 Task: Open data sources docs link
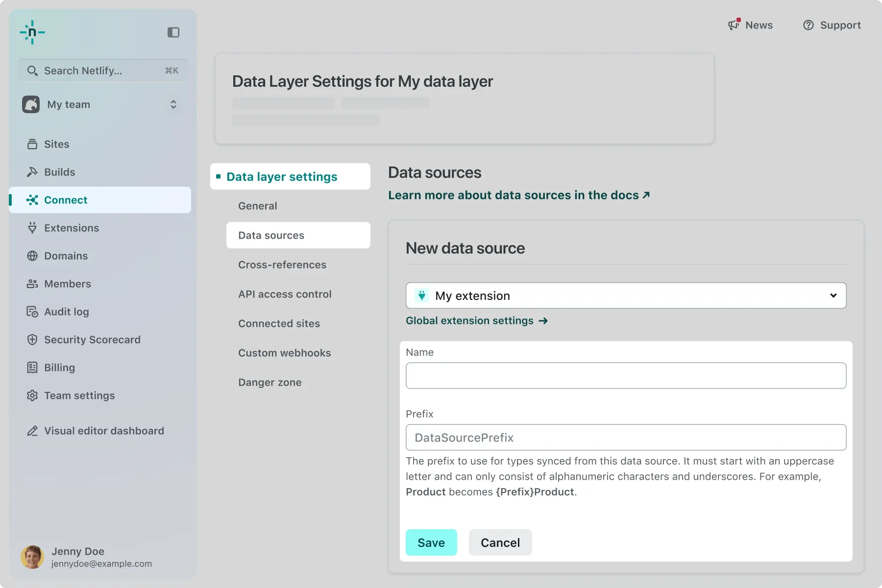coord(519,195)
